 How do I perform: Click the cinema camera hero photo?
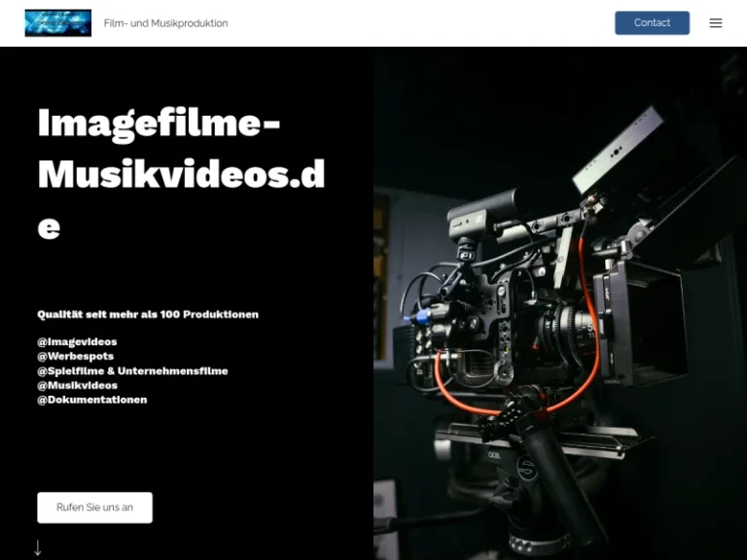point(560,303)
